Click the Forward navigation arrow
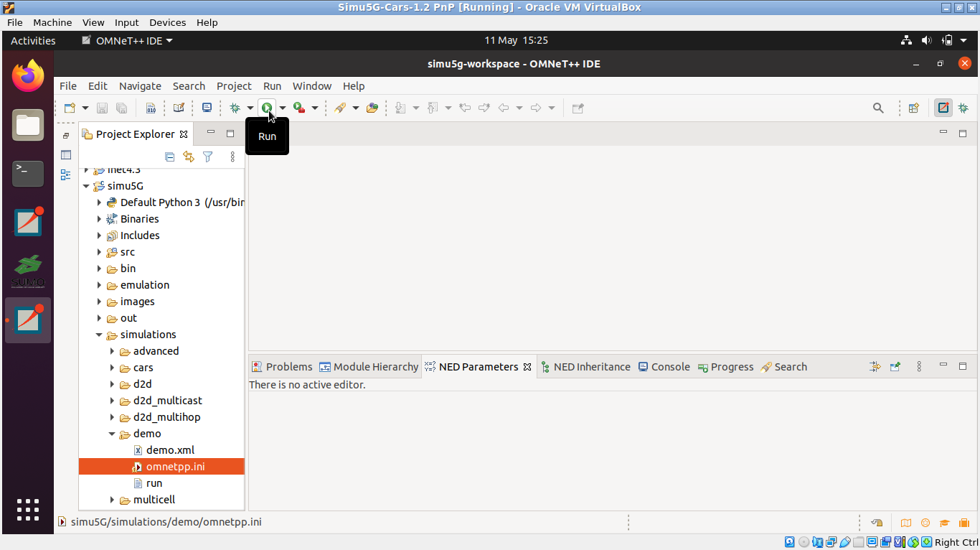The width and height of the screenshot is (980, 550). [536, 108]
